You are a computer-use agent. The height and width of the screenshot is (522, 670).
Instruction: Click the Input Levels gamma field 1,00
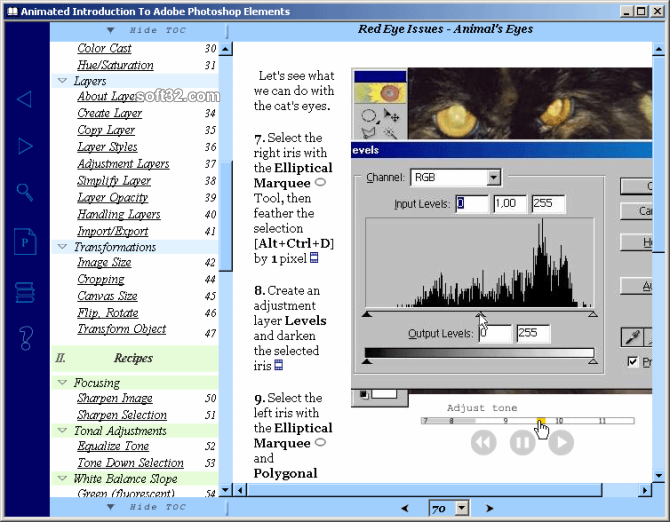510,204
